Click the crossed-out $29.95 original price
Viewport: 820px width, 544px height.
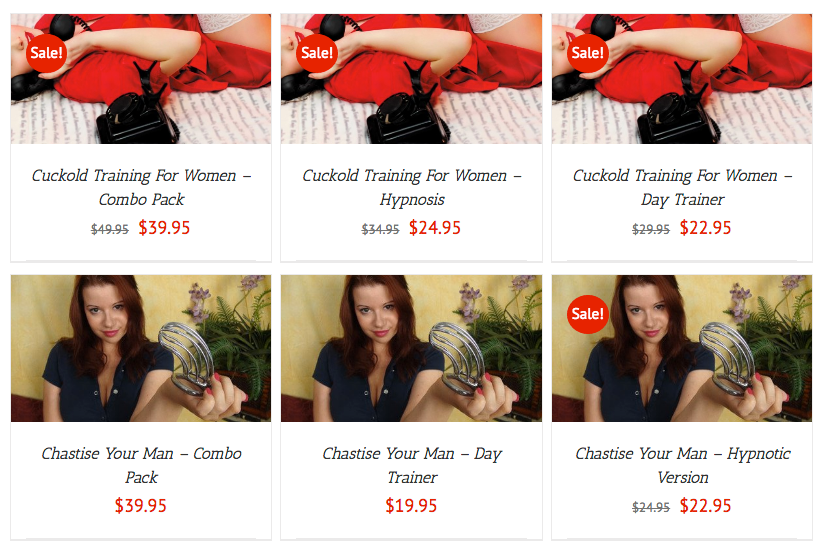(651, 229)
